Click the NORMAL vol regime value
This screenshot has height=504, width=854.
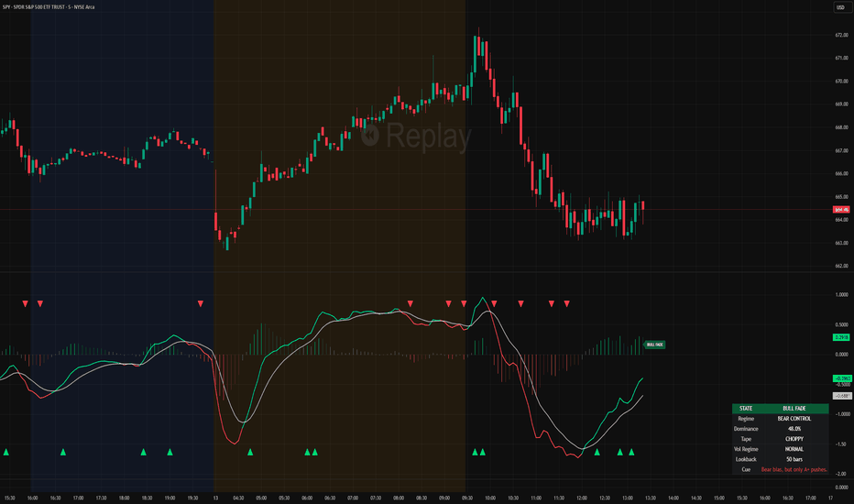click(794, 449)
